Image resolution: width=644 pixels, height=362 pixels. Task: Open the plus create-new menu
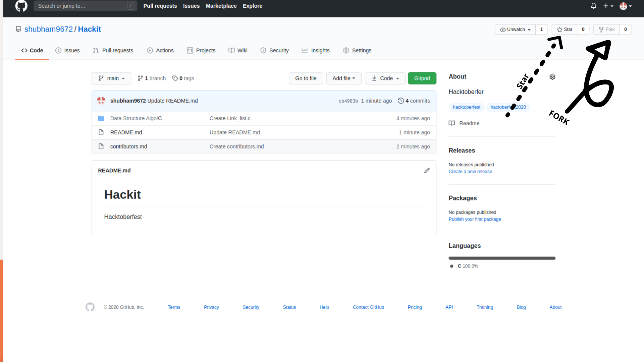(608, 6)
